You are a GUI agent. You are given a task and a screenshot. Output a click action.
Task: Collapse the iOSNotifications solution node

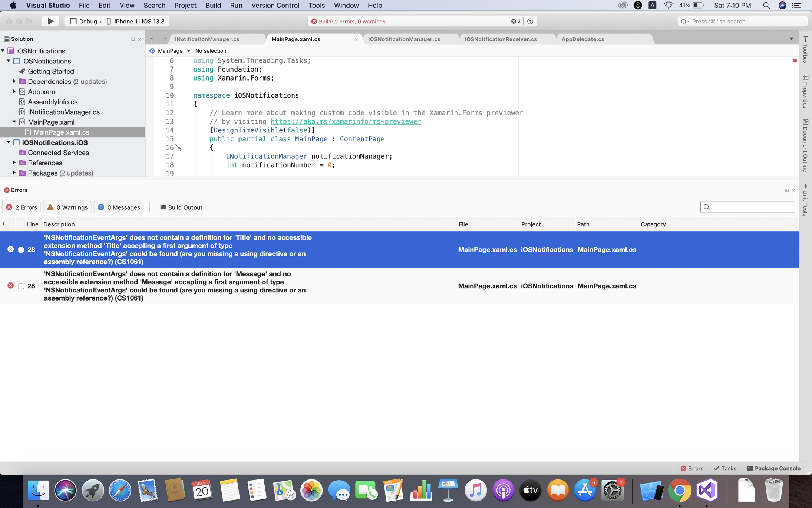click(x=3, y=50)
